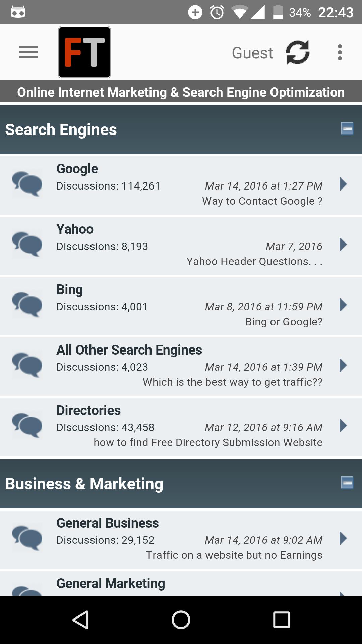Collapse the Search Engines section

click(347, 128)
